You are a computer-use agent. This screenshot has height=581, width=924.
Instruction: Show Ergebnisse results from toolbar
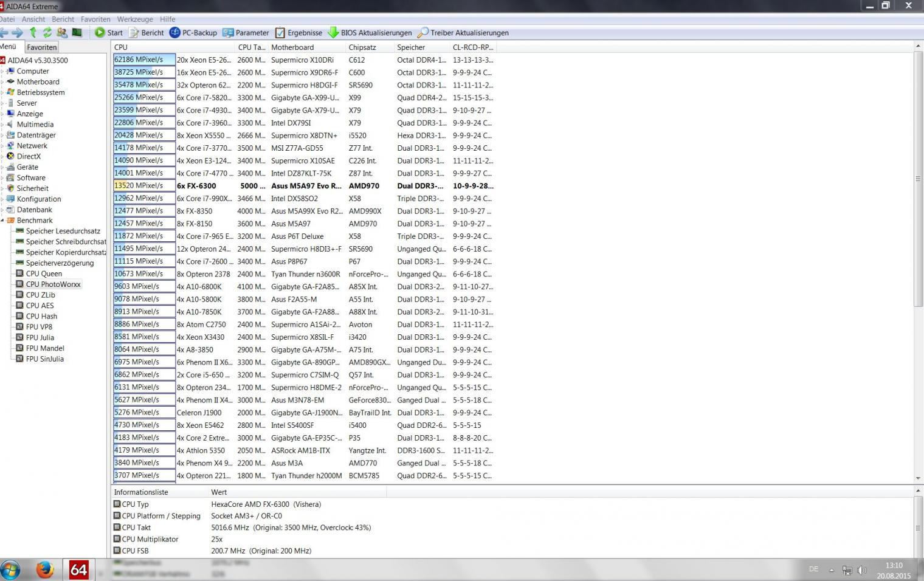coord(298,33)
